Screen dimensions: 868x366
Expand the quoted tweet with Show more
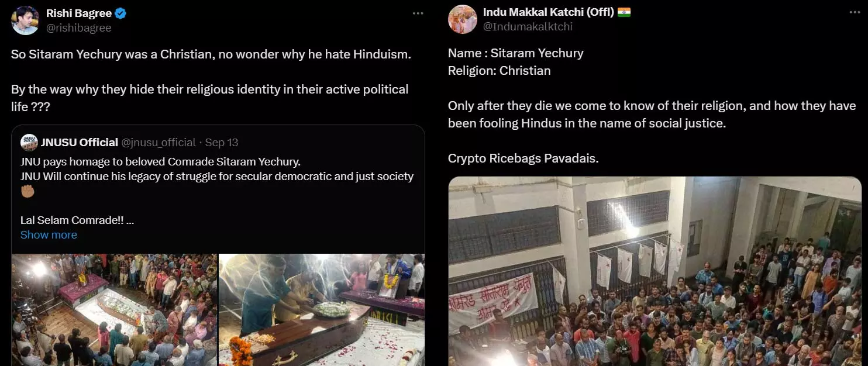coord(49,234)
